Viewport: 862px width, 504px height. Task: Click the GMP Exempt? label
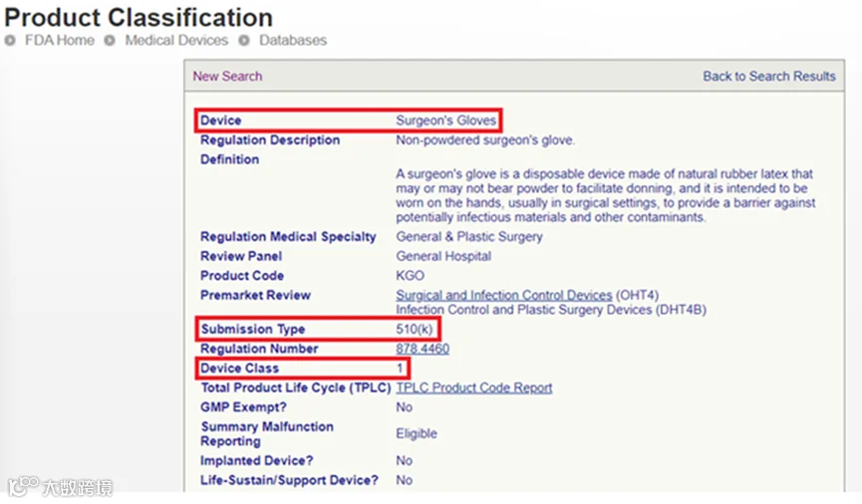click(243, 407)
